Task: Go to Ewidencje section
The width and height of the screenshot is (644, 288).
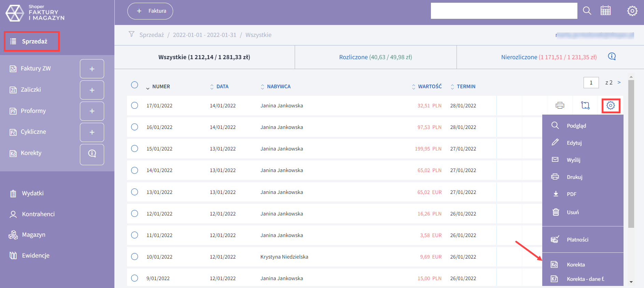Action: click(36, 256)
